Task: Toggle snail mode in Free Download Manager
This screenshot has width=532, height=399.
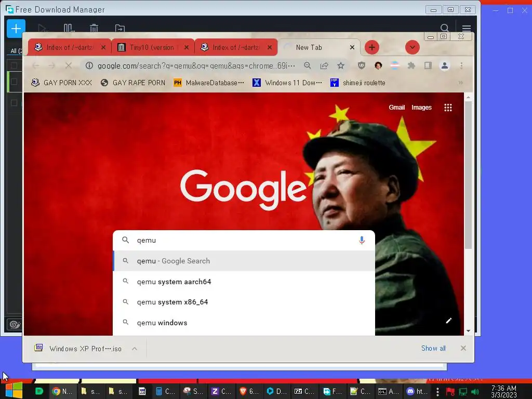Action: point(14,325)
